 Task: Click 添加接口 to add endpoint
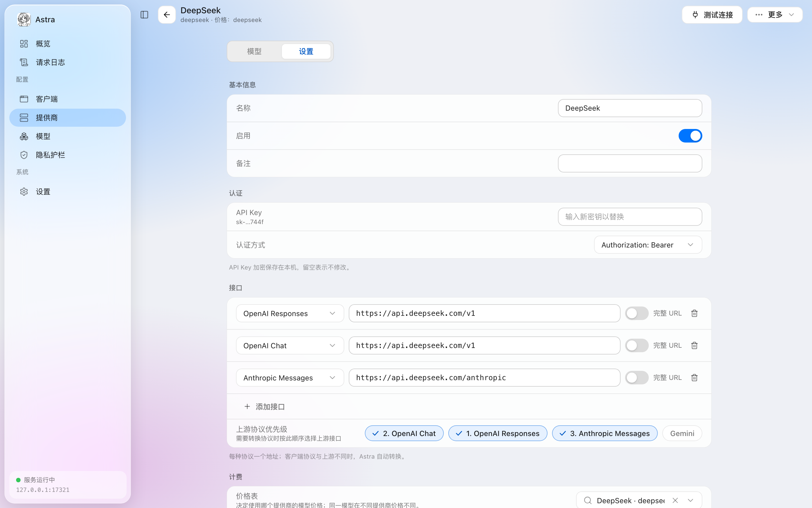coord(264,406)
